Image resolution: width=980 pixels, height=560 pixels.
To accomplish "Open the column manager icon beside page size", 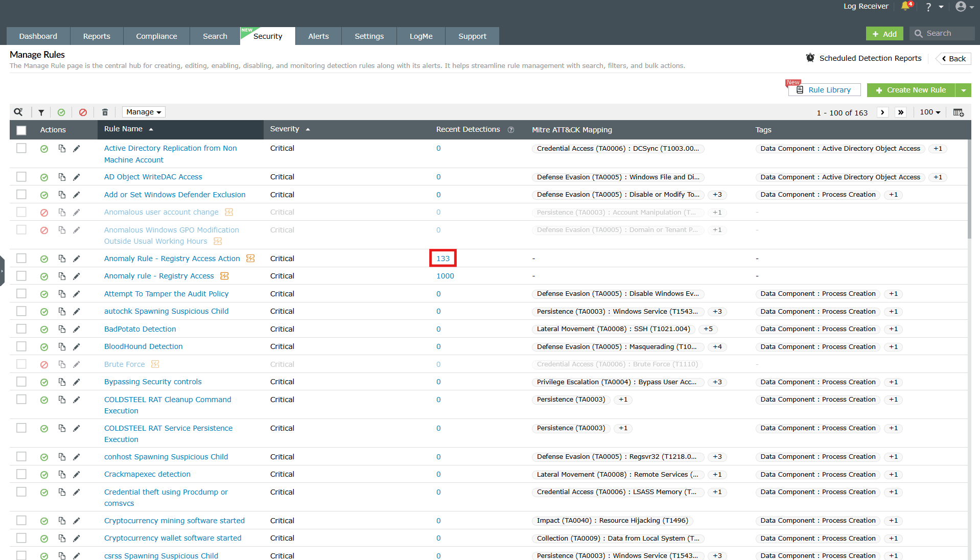I will coord(959,112).
